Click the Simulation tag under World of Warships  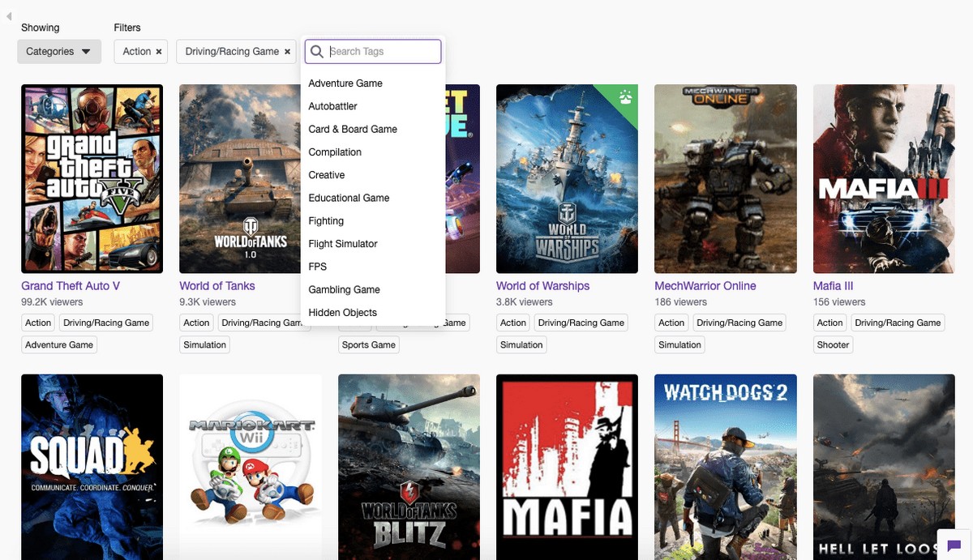(x=521, y=344)
